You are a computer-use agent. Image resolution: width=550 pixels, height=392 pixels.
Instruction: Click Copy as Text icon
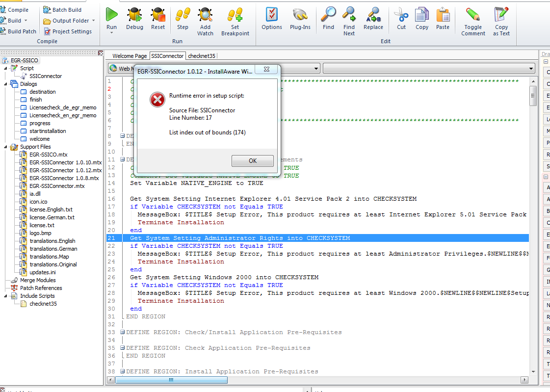coord(501,15)
